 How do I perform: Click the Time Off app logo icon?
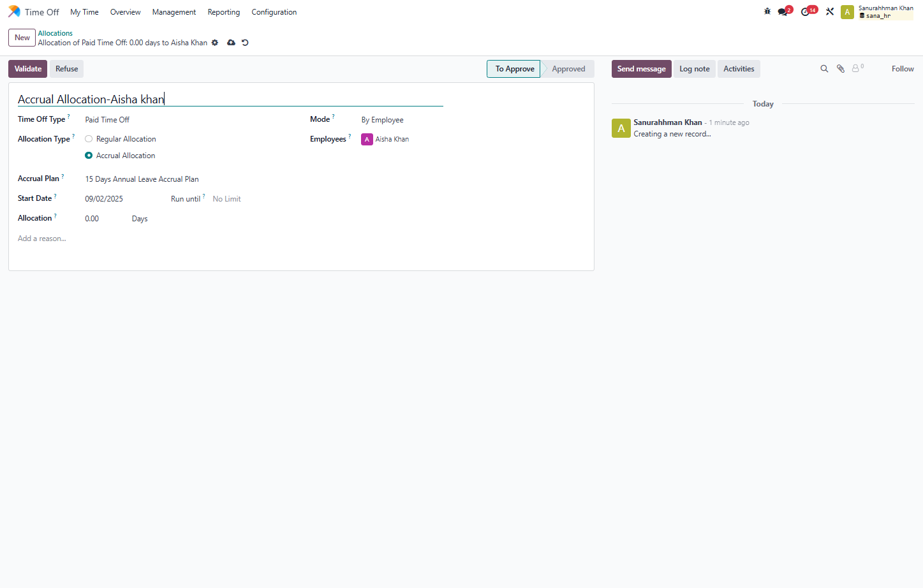pos(14,11)
